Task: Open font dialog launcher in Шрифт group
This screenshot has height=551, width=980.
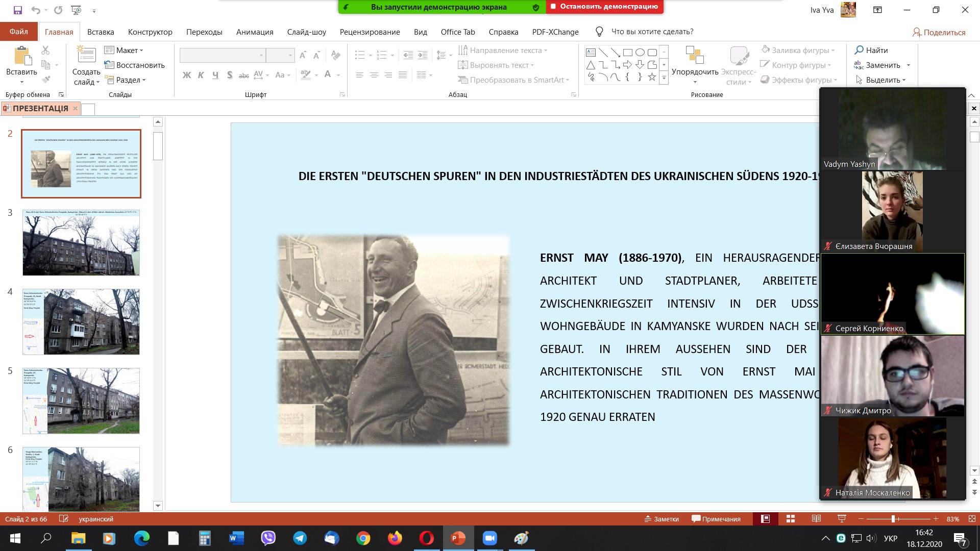Action: [x=342, y=94]
